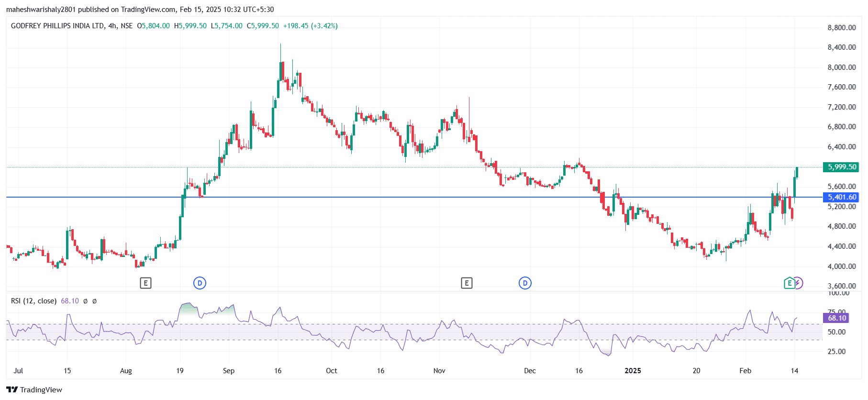Click the change value +198.45 (+3.42%)

[311, 26]
